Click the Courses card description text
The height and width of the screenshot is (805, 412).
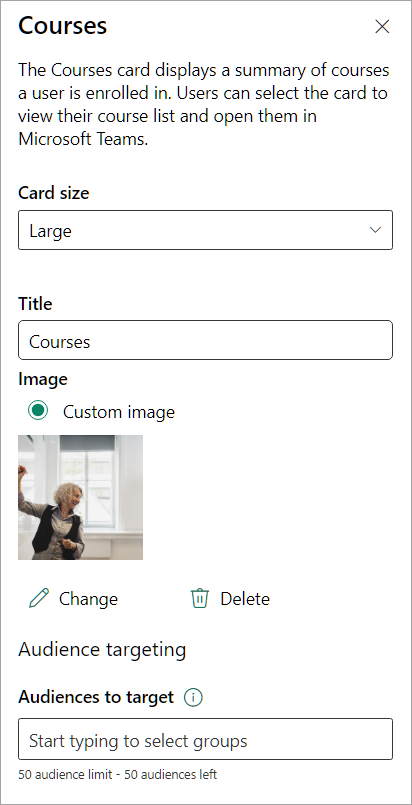pyautogui.click(x=204, y=105)
